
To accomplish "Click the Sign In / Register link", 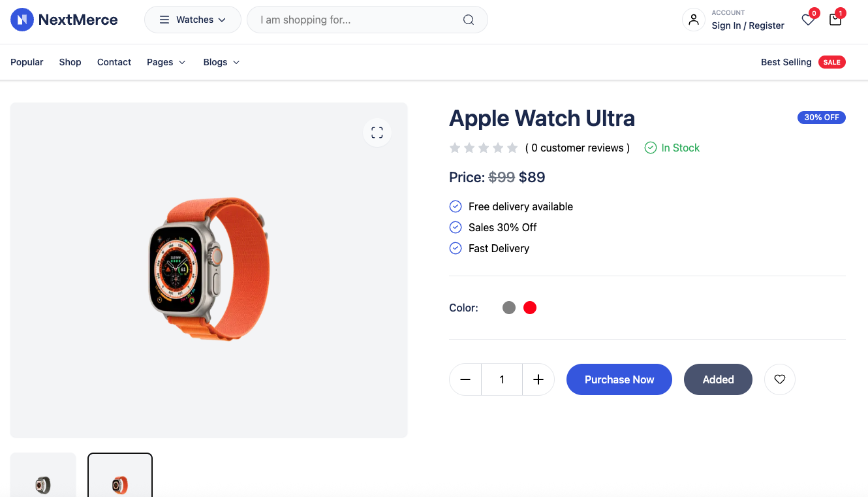I will [748, 25].
